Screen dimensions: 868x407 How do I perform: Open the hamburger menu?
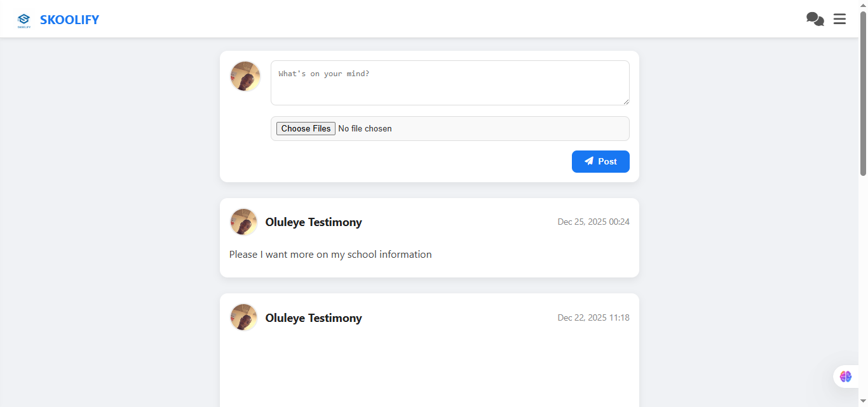coord(839,19)
